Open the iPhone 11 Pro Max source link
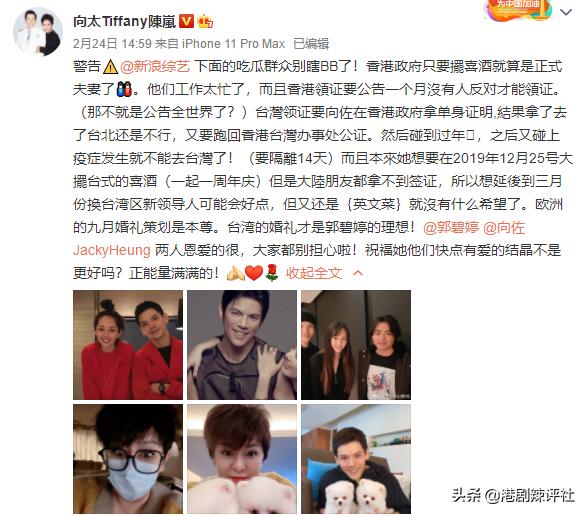This screenshot has height=516, width=588. pos(233,44)
